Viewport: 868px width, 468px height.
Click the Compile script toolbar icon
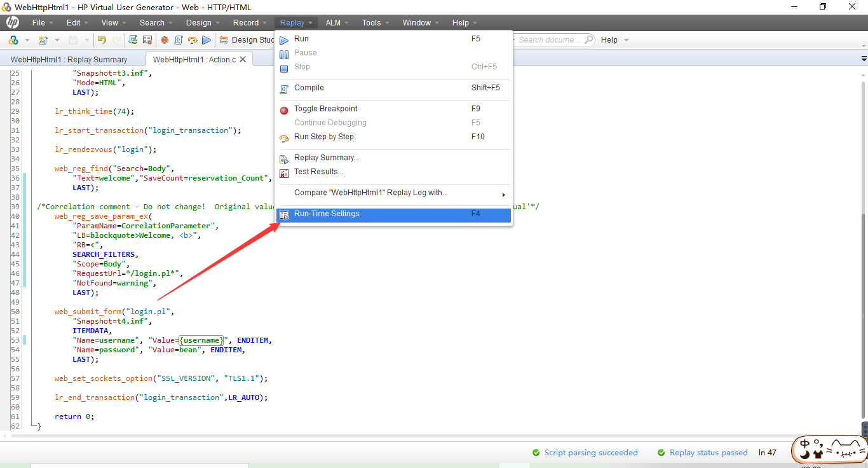click(179, 40)
